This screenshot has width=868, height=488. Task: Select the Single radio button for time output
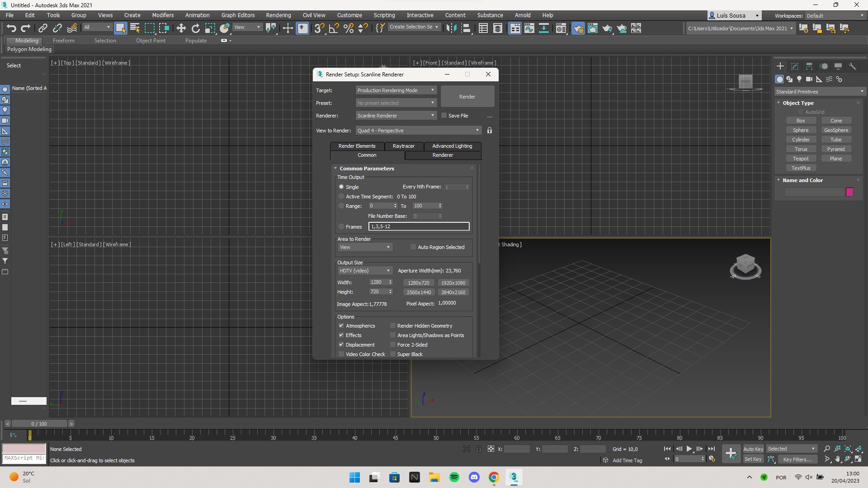(342, 187)
